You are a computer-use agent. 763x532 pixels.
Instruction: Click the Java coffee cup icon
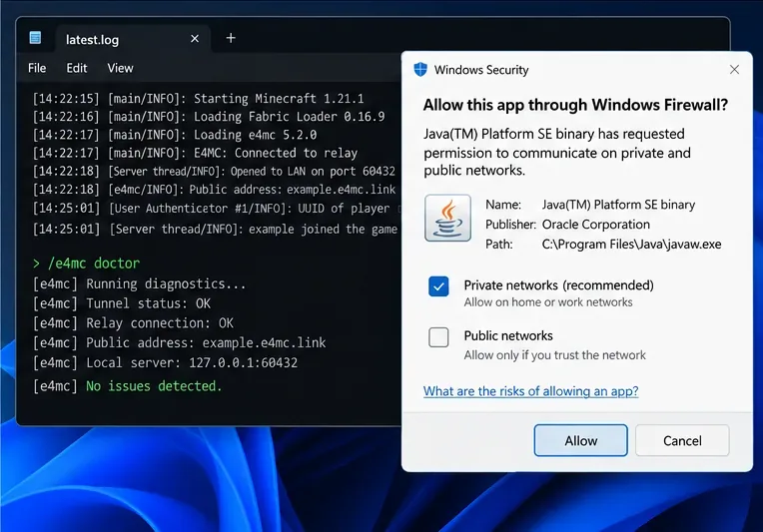coord(447,218)
